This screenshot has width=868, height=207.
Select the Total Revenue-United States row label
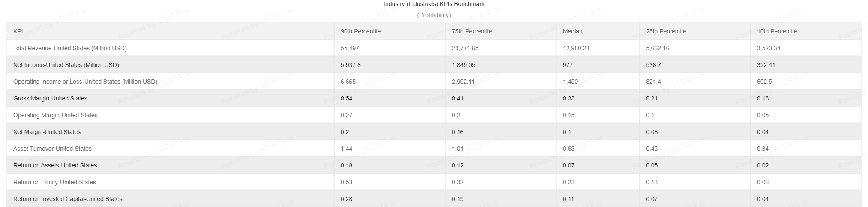coord(70,48)
